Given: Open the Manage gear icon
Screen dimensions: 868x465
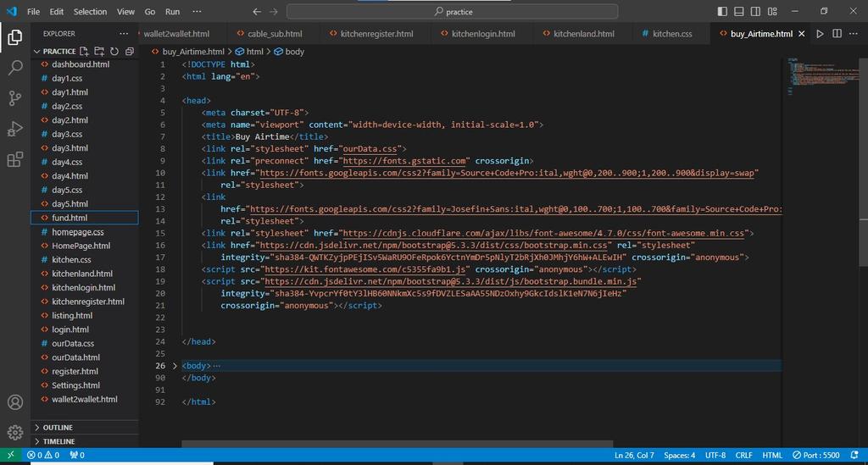Looking at the screenshot, I should (x=15, y=432).
